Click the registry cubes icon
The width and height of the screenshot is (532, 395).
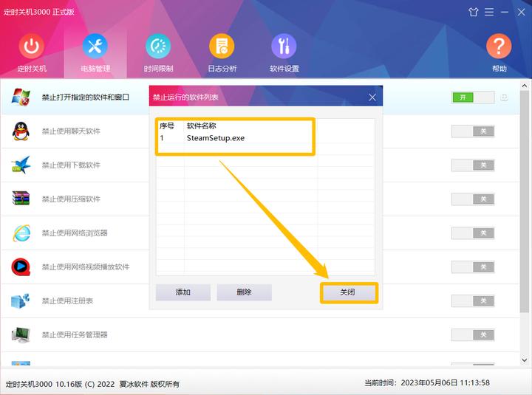(x=21, y=300)
